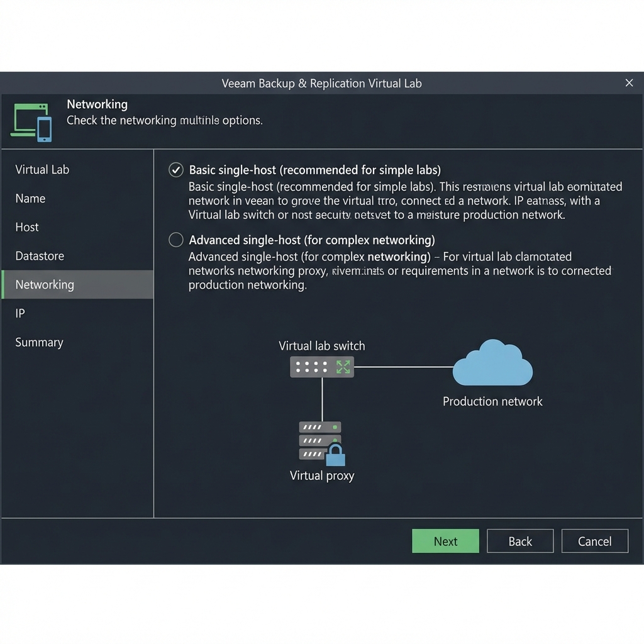644x644 pixels.
Task: Click the Production network cloud icon
Action: pos(492,364)
